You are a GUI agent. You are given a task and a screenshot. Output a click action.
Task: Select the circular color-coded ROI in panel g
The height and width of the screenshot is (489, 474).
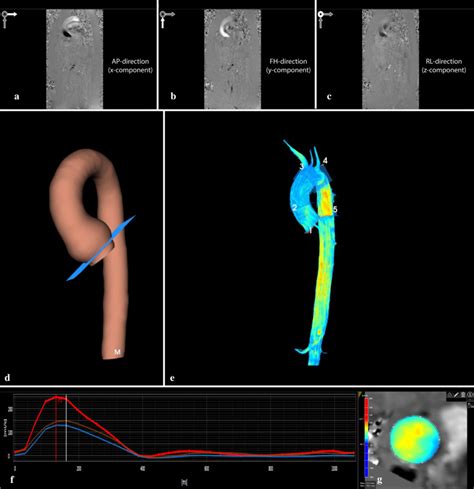[x=415, y=439]
